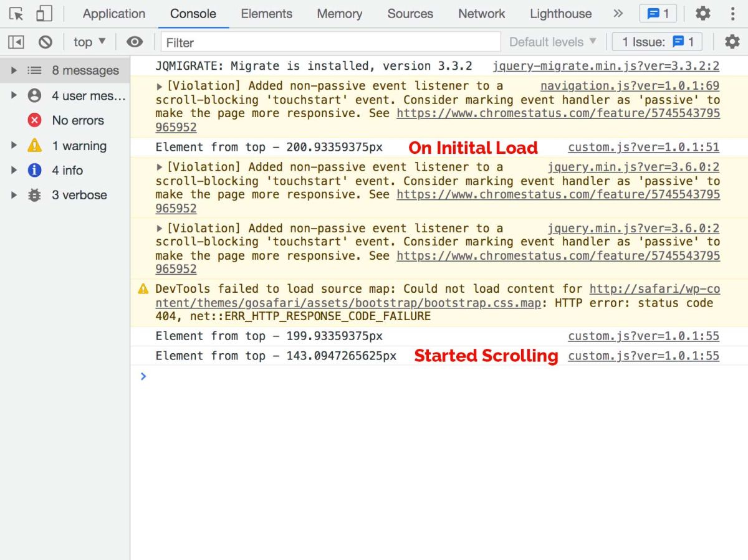Screen dimensions: 748x560
Task: Open the Sources tab
Action: click(410, 14)
